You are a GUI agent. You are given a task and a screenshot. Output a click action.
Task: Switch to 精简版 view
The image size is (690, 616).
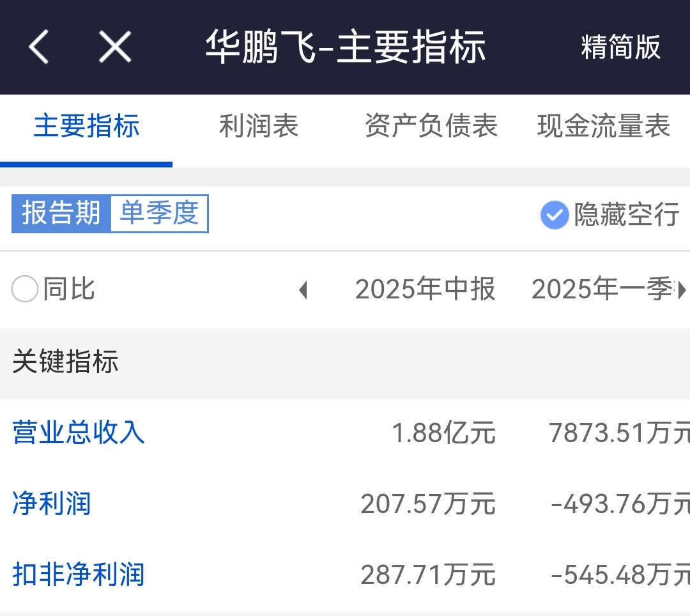pyautogui.click(x=620, y=47)
